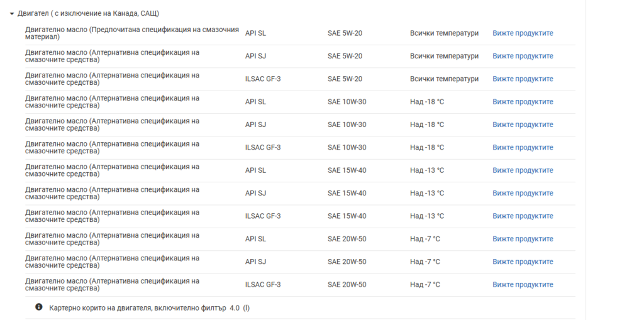Image resolution: width=644 pixels, height=320 pixels.
Task: Open Вижте продуктите for API SJ 15W-40
Action: coord(523,194)
